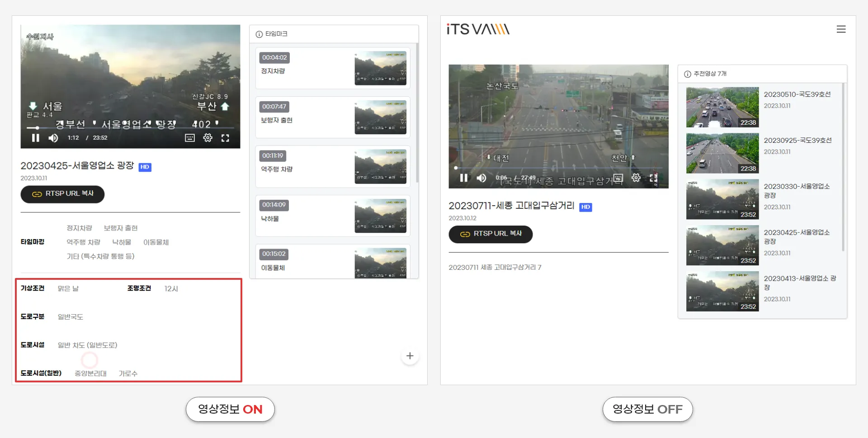This screenshot has width=868, height=438.
Task: Open thumbnail of the 00:15:02 이동물체 mark
Action: tap(381, 263)
